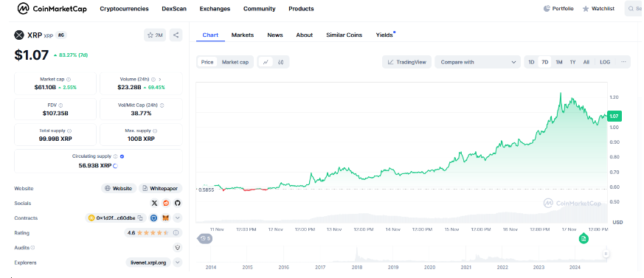
Task: Switch chart to Price view
Action: [x=207, y=62]
